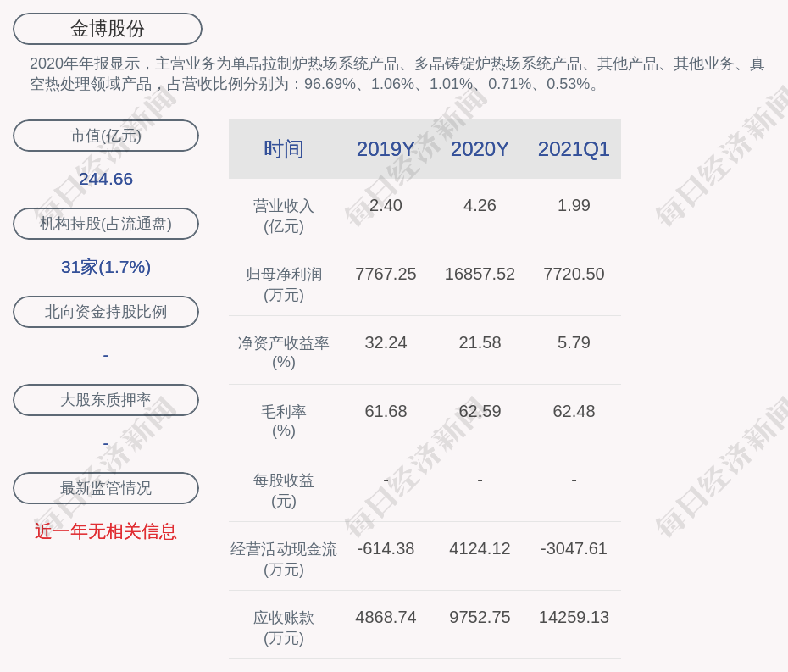The height and width of the screenshot is (672, 788).
Task: Select the 北向资金持股比例 pill
Action: [x=106, y=312]
